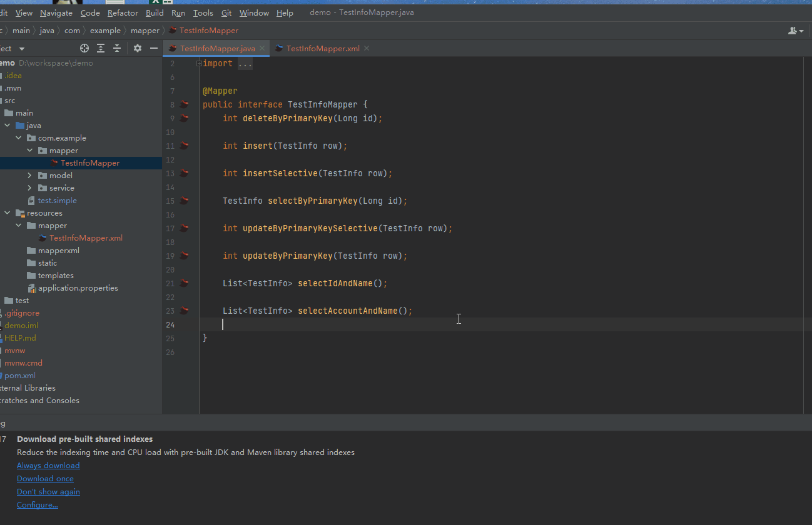Click mapper in the breadcrumb bar

pos(145,30)
